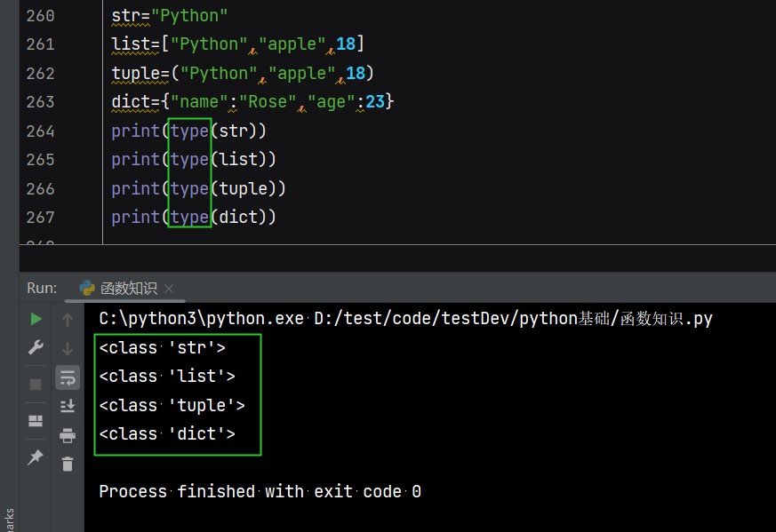This screenshot has height=532, width=776.
Task: Click the "Process finished with exit code 0" line
Action: [x=260, y=491]
